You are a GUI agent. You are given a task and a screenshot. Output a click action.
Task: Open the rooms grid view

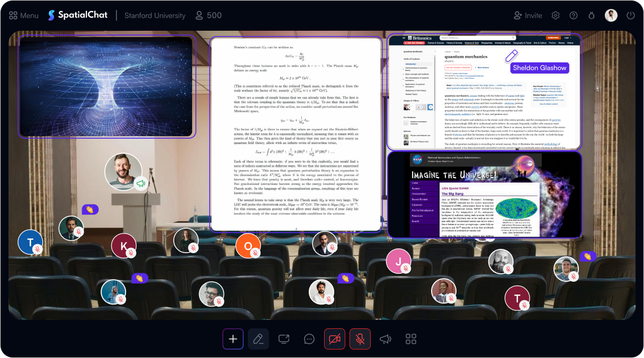[410, 339]
